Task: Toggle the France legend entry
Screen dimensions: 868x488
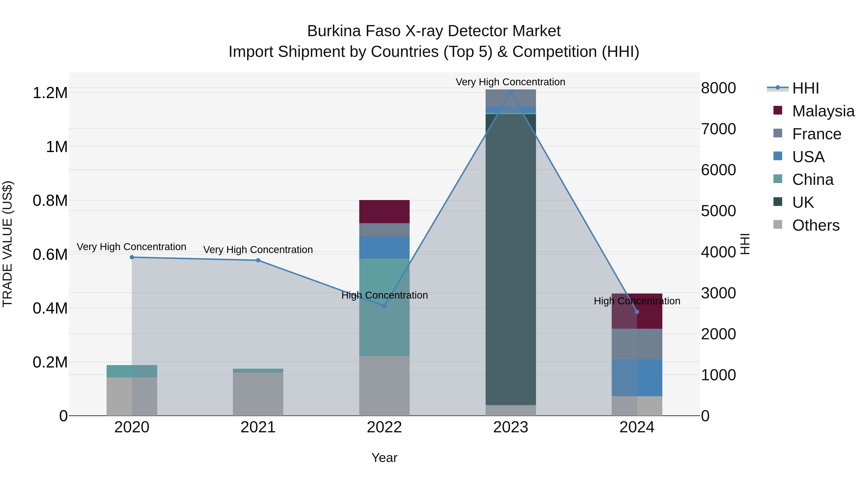Action: (x=807, y=134)
